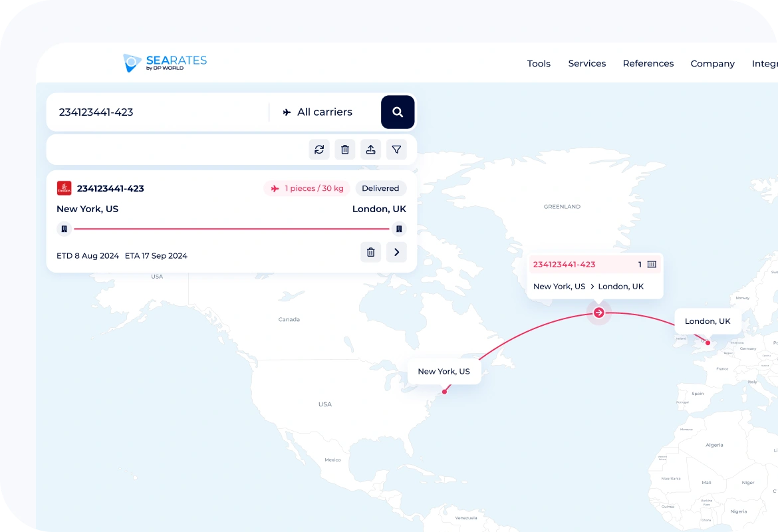Viewport: 778px width, 532px height.
Task: Refresh the shipment list
Action: point(319,150)
